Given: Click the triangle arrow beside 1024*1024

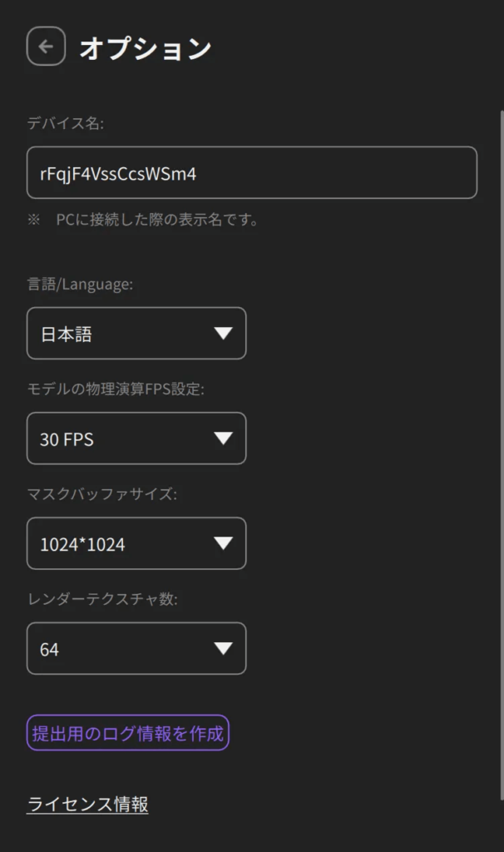Looking at the screenshot, I should (x=222, y=543).
